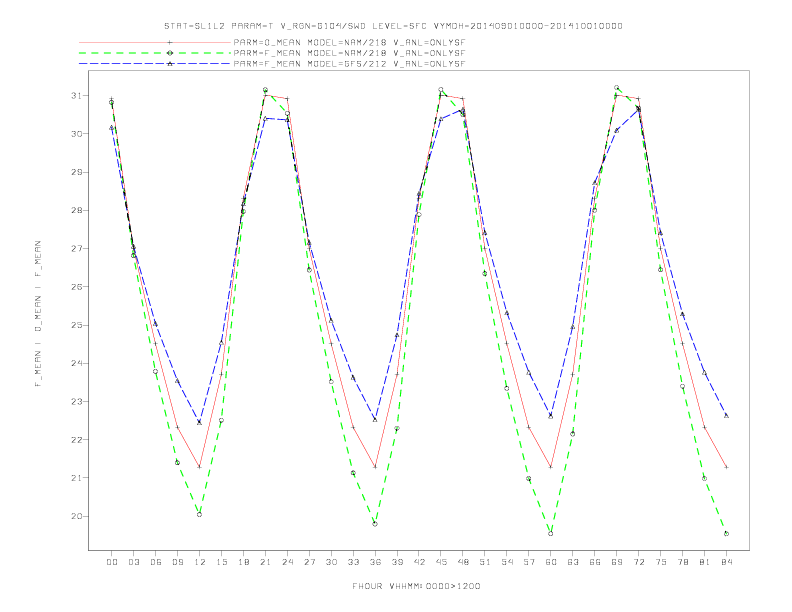Click y-axis tick label 28
792x612 pixels.
click(76, 210)
